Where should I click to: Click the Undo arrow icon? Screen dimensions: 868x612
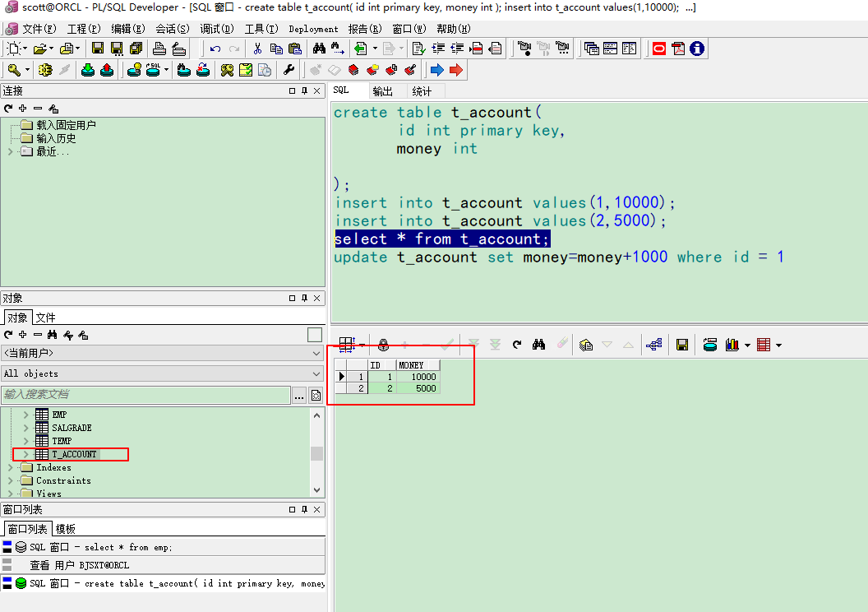coord(215,49)
